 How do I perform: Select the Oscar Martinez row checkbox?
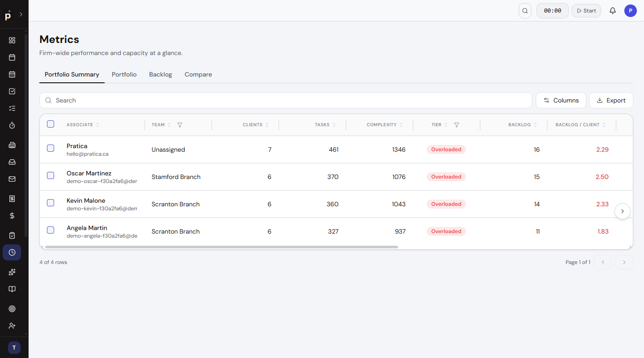(51, 175)
